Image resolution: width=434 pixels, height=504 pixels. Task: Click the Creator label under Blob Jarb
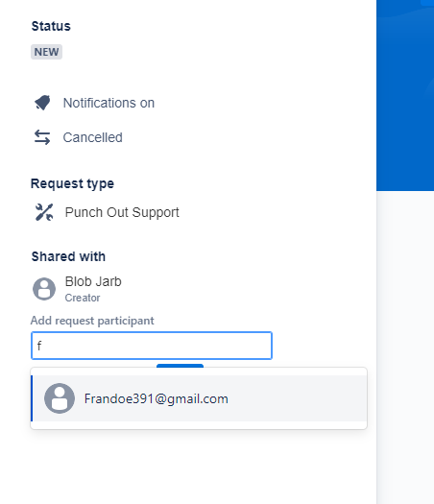[x=83, y=298]
